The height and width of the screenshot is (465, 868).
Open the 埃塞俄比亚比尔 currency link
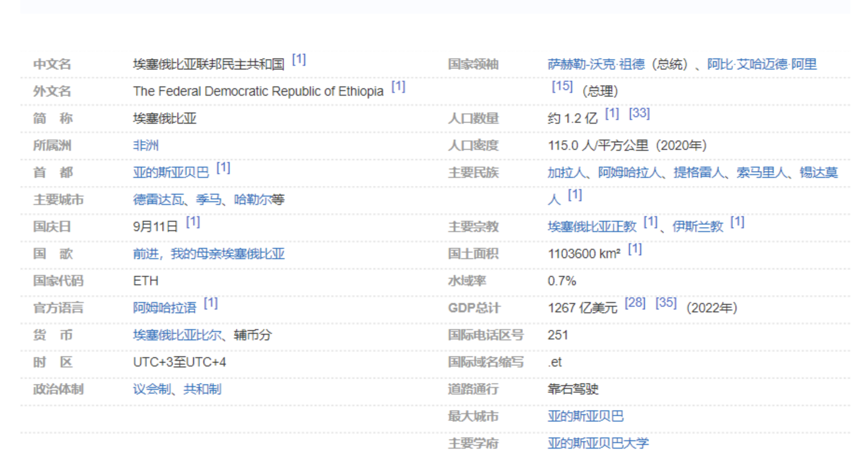coord(177,335)
